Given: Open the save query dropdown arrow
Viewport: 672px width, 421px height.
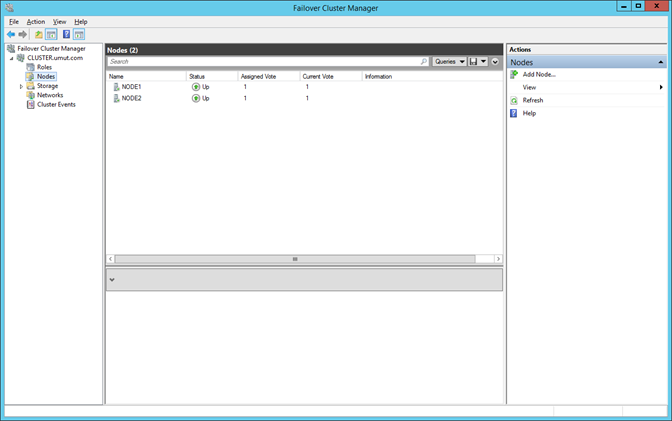Looking at the screenshot, I should 483,62.
